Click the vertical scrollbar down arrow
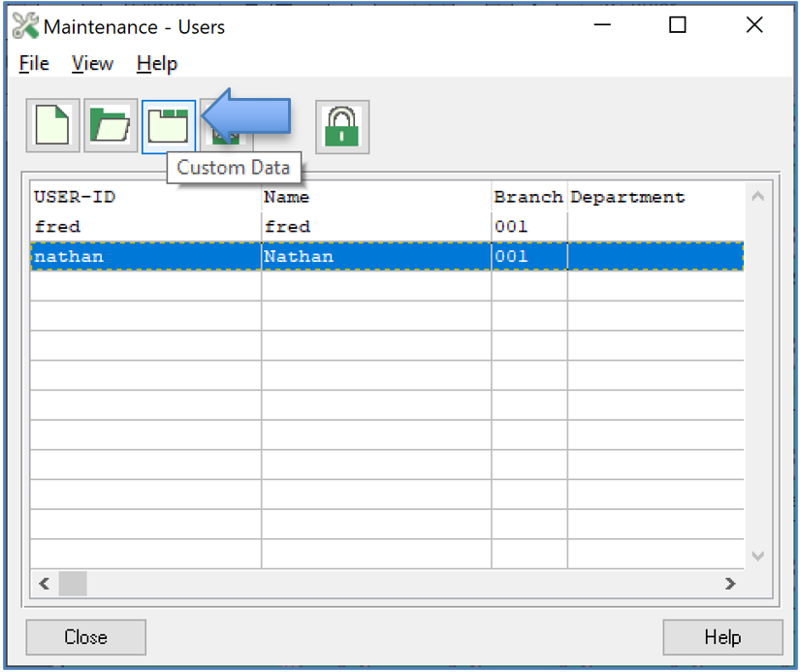 point(758,556)
